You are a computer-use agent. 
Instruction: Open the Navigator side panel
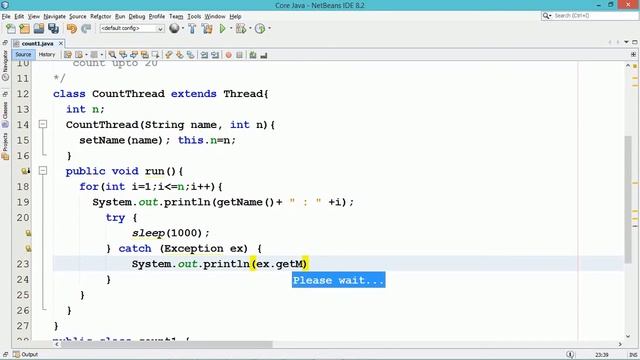click(5, 65)
